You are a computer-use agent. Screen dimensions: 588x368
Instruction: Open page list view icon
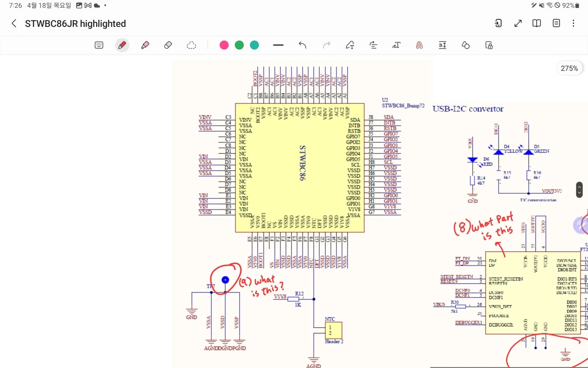[556, 24]
